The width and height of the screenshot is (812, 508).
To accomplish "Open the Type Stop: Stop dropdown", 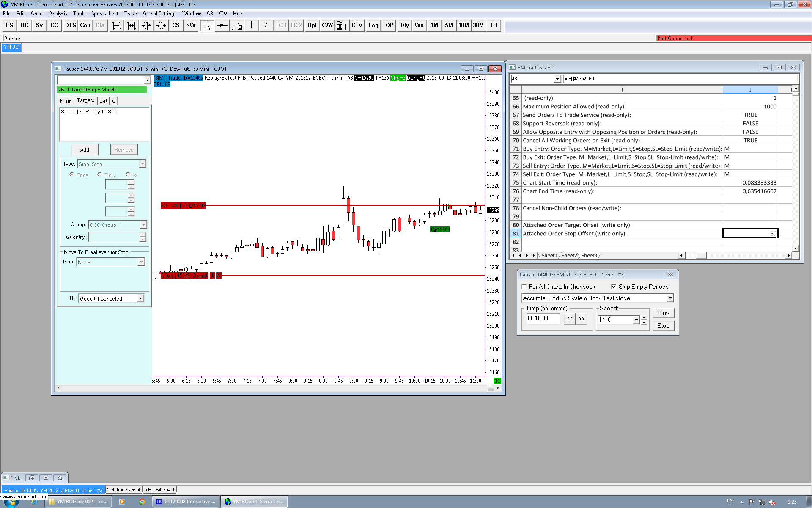I will (x=143, y=164).
